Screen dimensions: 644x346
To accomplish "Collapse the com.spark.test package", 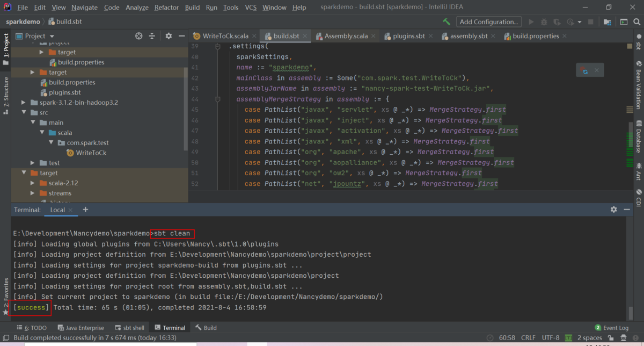I will [x=51, y=143].
